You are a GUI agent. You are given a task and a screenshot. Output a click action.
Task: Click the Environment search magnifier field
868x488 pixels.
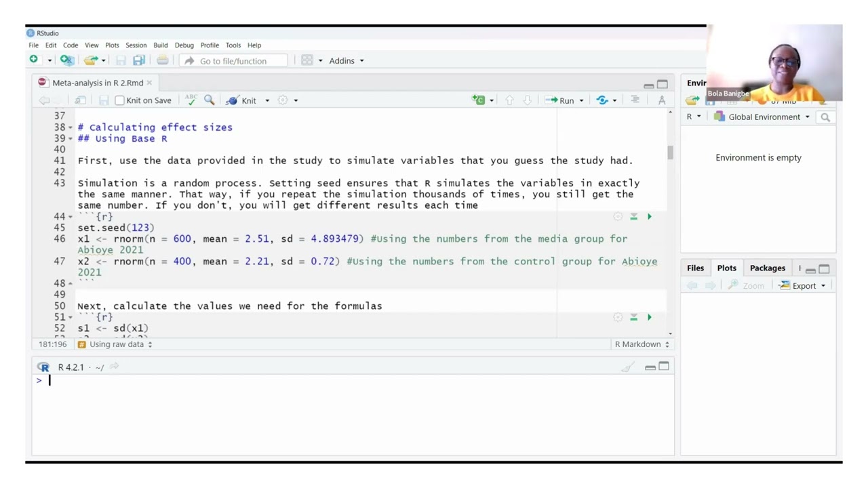[x=825, y=117]
